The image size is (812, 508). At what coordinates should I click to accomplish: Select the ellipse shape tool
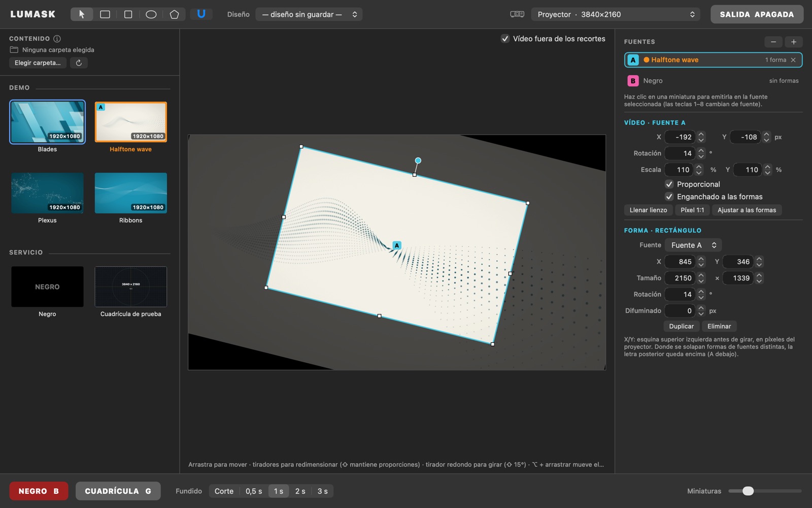pos(151,14)
